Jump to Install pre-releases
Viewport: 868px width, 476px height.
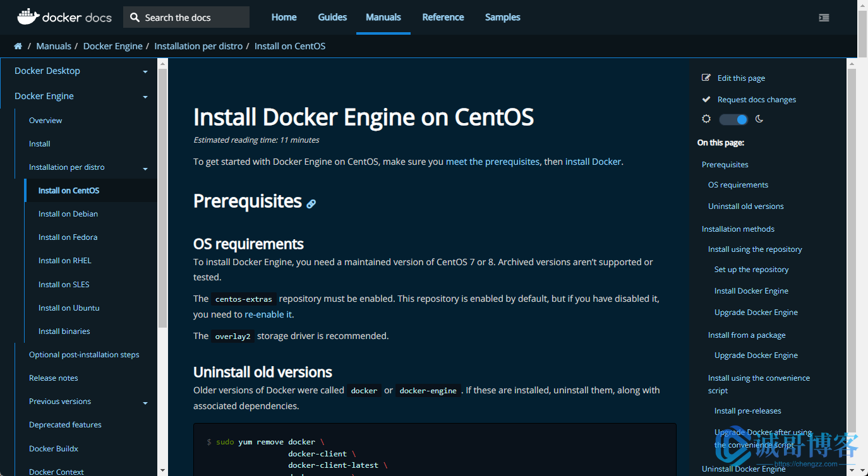point(748,411)
